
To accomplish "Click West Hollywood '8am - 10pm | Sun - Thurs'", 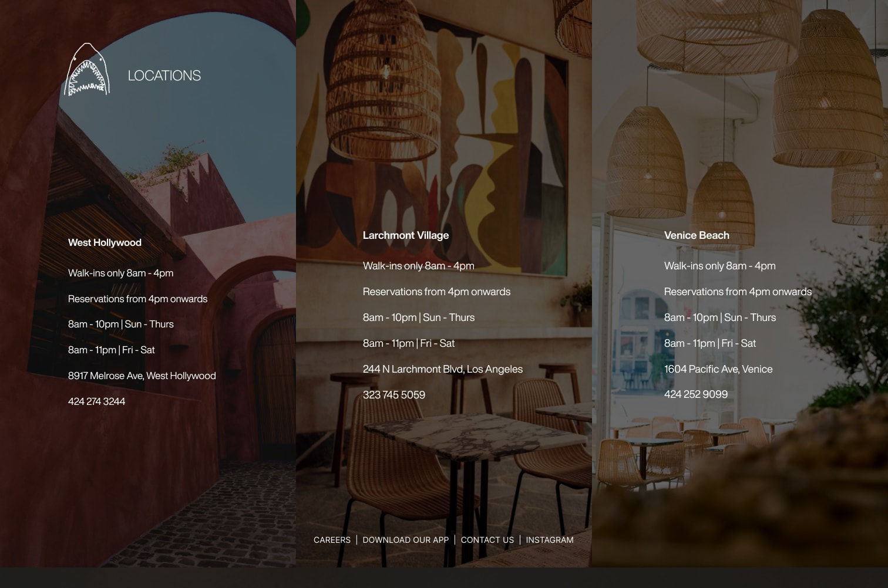I will 121,324.
